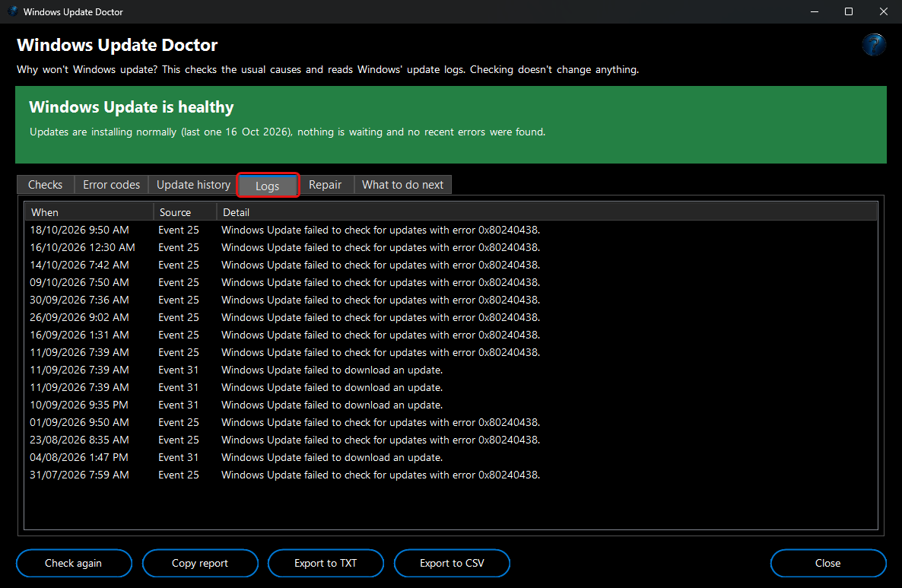
Task: Select the 10/09/2026 9:35 PM Event 31 row
Action: click(x=451, y=405)
